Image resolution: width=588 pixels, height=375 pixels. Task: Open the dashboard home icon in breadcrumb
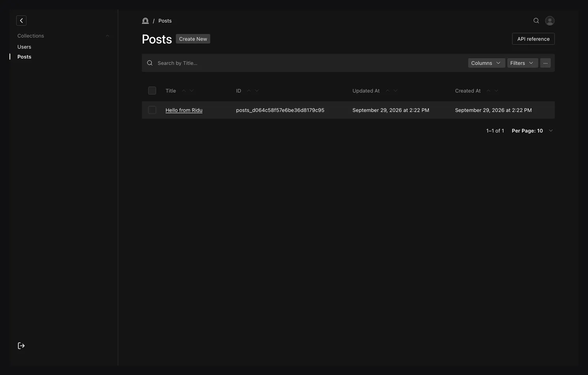tap(145, 21)
